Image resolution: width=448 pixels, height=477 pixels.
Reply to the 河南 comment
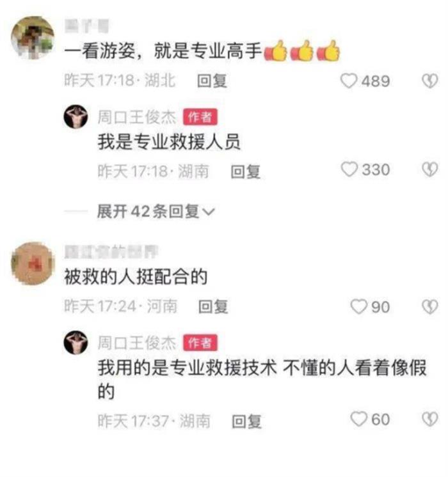point(213,306)
